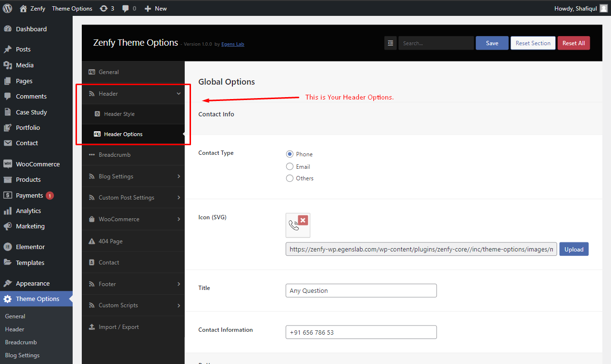Open the General theme options tab
The height and width of the screenshot is (364, 611).
(133, 72)
